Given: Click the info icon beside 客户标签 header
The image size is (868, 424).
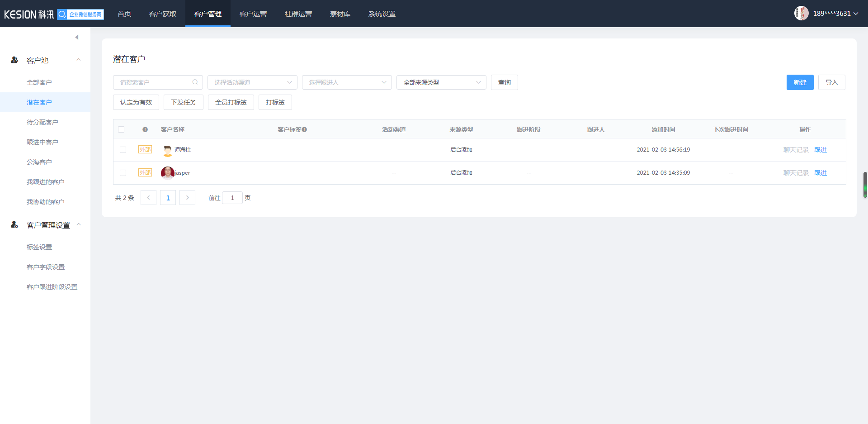Looking at the screenshot, I should pos(305,129).
